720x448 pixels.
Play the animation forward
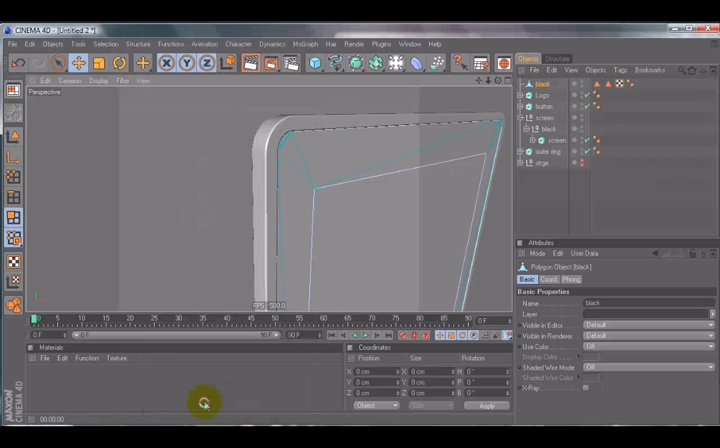366,336
